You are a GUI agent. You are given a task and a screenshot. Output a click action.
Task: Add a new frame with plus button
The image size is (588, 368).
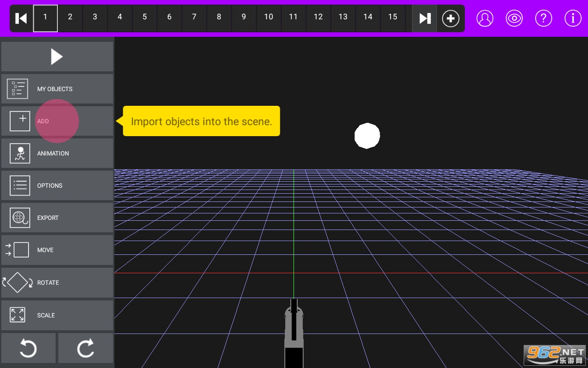coord(450,18)
